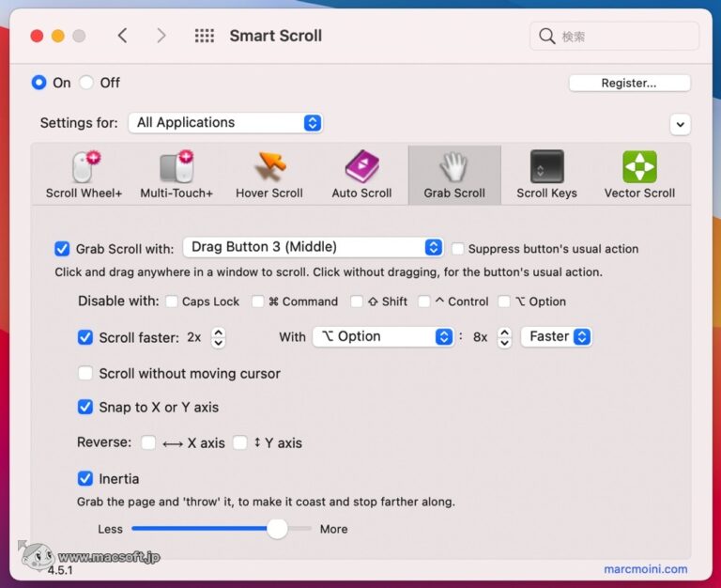
Task: Go forward with the right chevron
Action: (161, 36)
